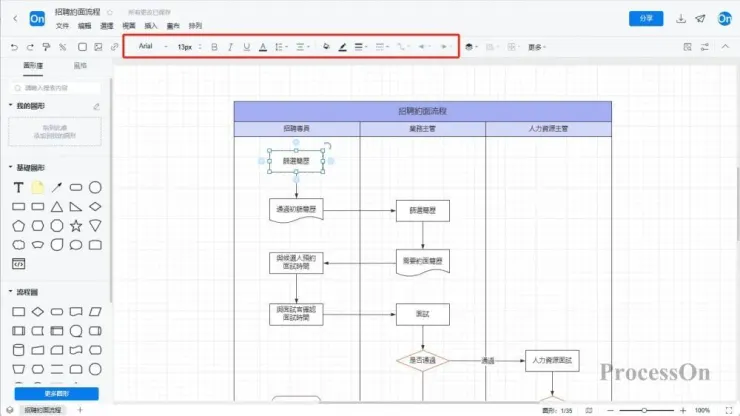Screen dimensions: 740x416
Task: Click the insert image icon in toolbar
Action: click(x=98, y=47)
